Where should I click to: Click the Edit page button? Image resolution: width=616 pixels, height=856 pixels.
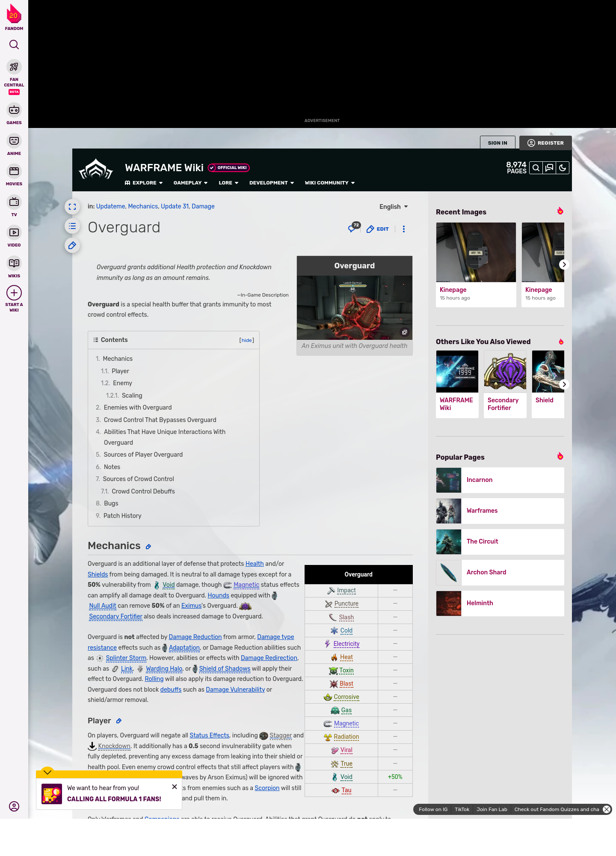coord(378,229)
